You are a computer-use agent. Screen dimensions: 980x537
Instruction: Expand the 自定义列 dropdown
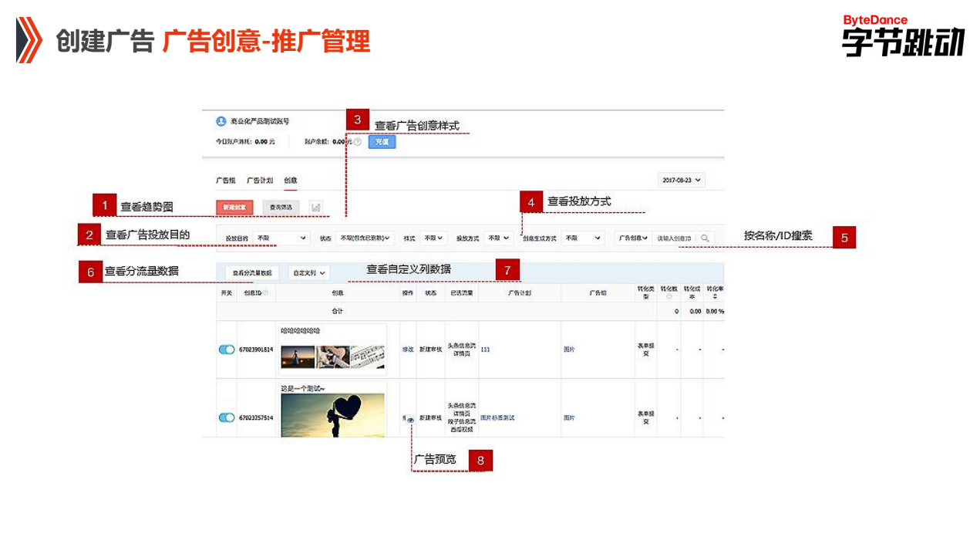[308, 272]
